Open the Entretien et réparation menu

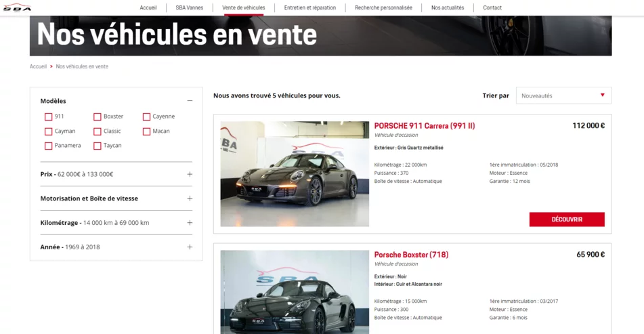(x=309, y=8)
